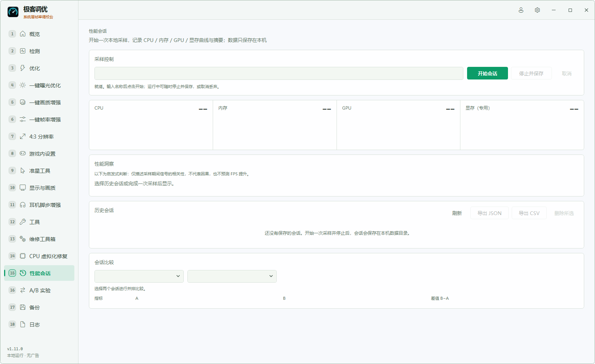Open the 日志 document icon
This screenshot has height=364, width=595.
23,324
